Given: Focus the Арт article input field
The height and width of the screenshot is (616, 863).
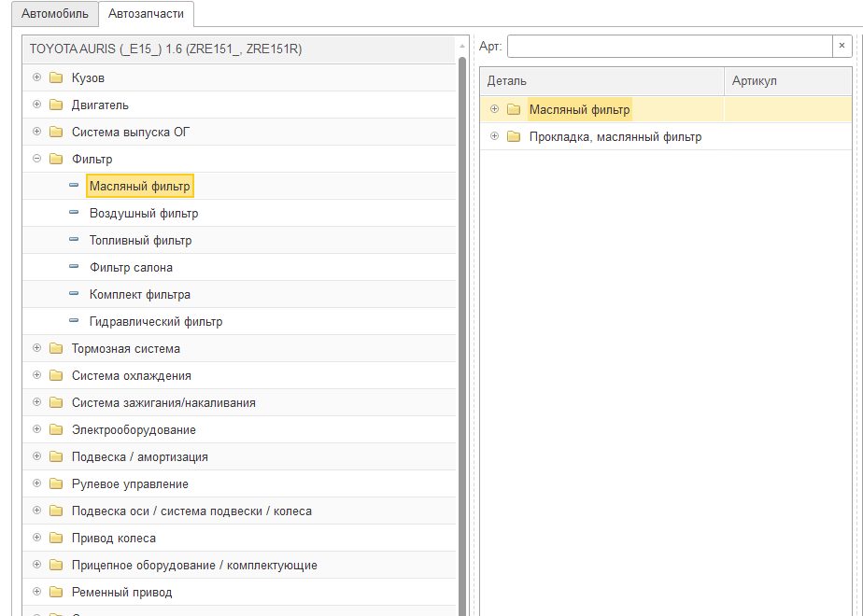Looking at the screenshot, I should point(670,47).
